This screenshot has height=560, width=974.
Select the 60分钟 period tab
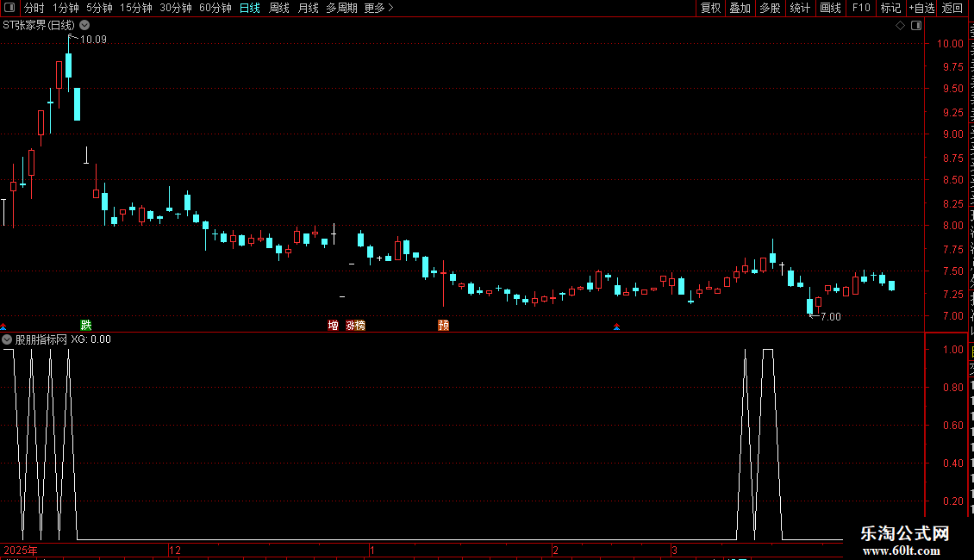pyautogui.click(x=215, y=8)
